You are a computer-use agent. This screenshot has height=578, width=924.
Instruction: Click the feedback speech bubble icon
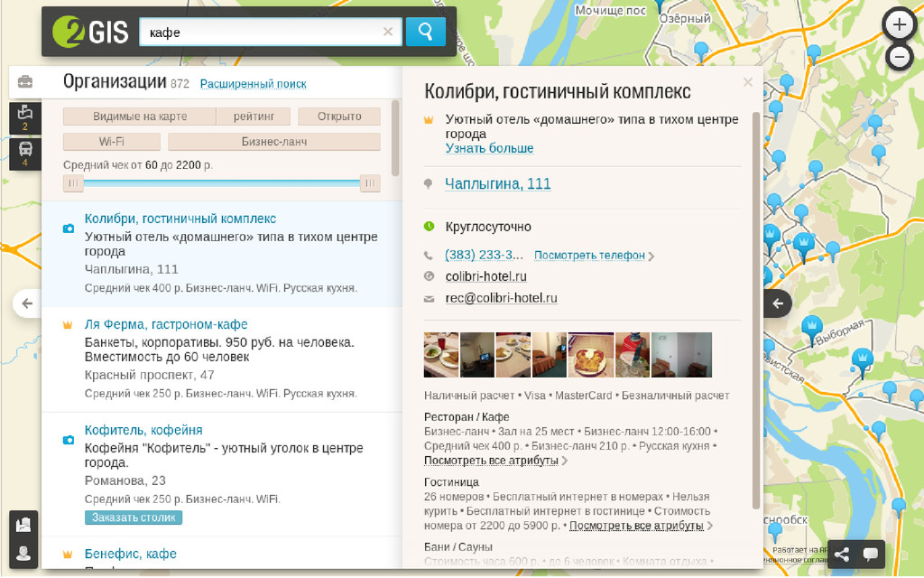coord(871,554)
